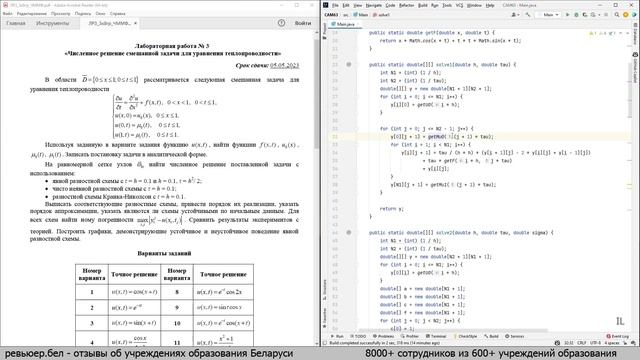Open the Run configuration Main dropdown
This screenshot has width=640, height=360.
point(549,15)
